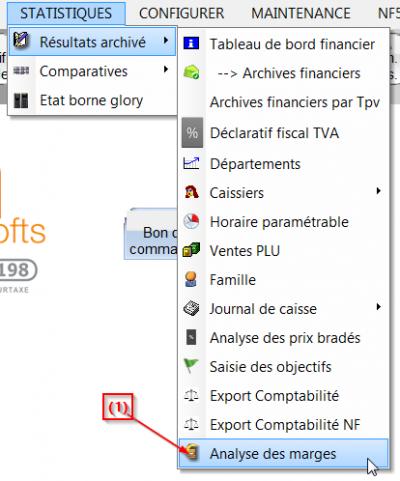Select Etat borne glory menu entry
This screenshot has width=400, height=481.
92,100
